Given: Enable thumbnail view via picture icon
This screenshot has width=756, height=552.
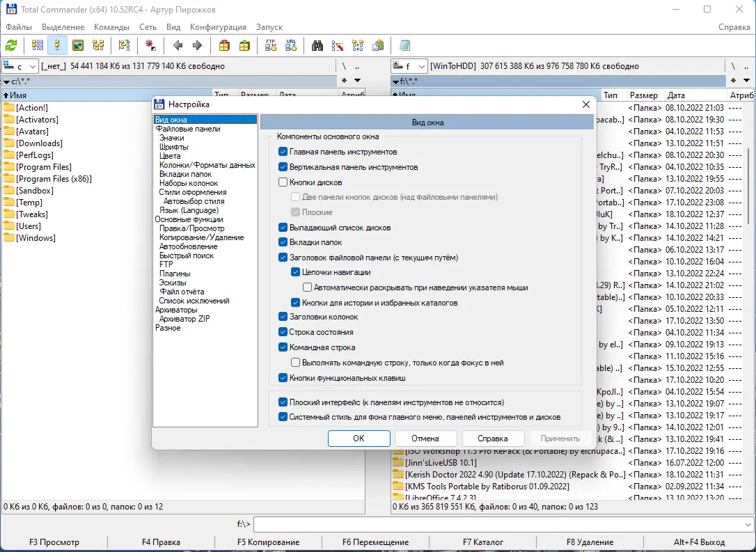Looking at the screenshot, I should tap(78, 46).
